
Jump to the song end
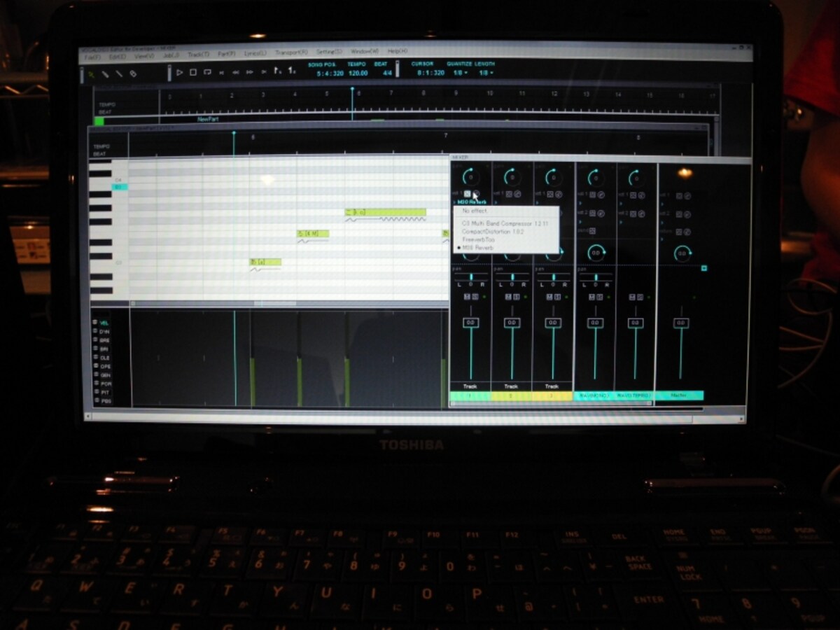click(264, 73)
